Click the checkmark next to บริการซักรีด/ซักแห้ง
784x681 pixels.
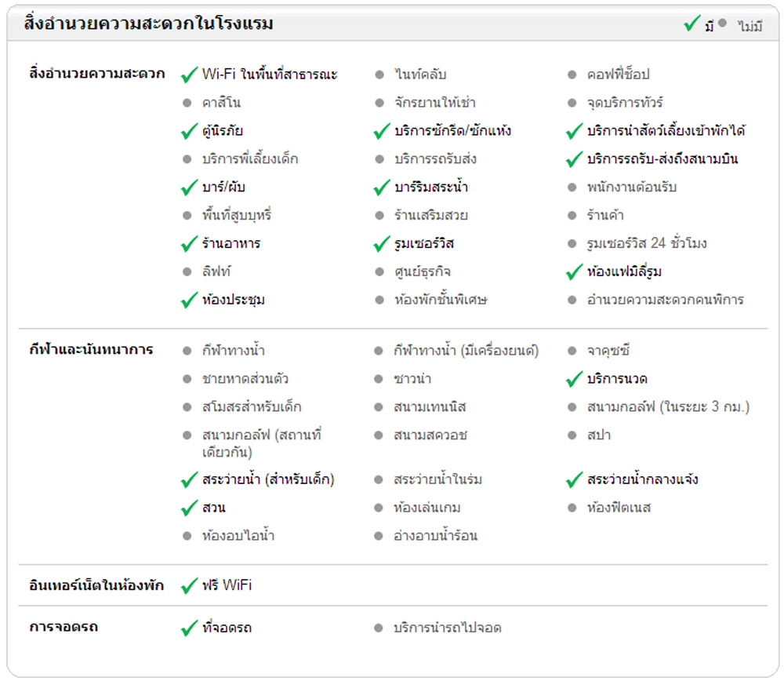tap(382, 131)
